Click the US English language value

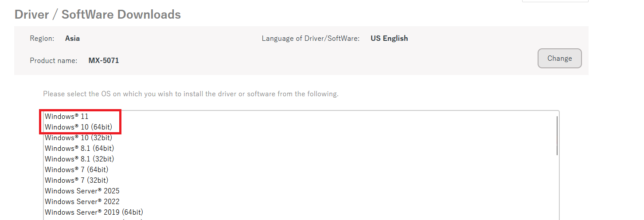[389, 38]
